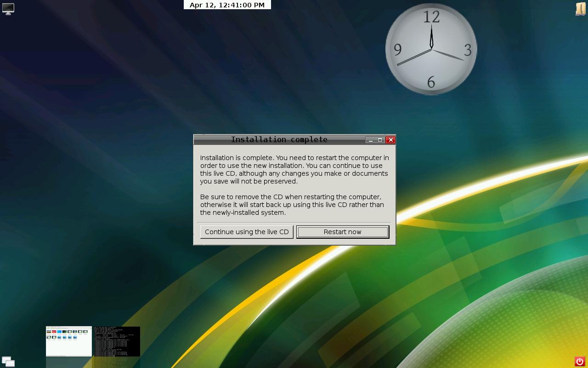Open the window switcher icon at bottom-left
This screenshot has width=588, height=368.
tap(8, 362)
